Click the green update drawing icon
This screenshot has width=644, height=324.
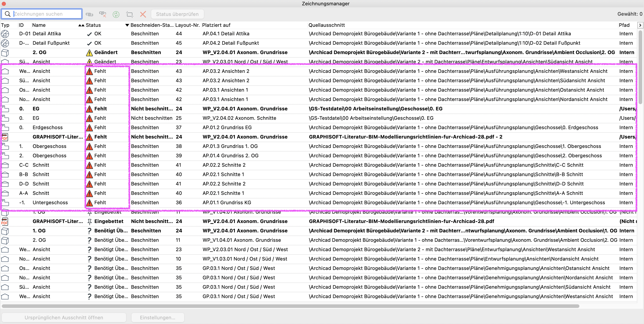tap(116, 14)
